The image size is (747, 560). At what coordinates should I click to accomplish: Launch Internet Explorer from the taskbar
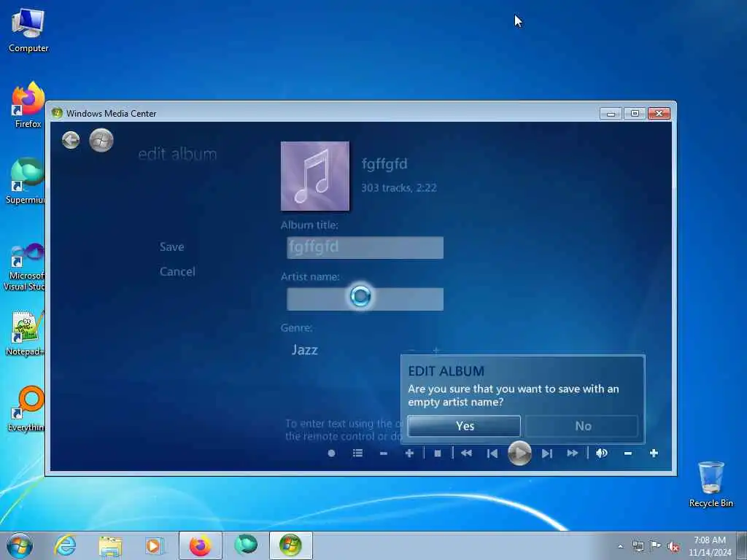(x=65, y=545)
